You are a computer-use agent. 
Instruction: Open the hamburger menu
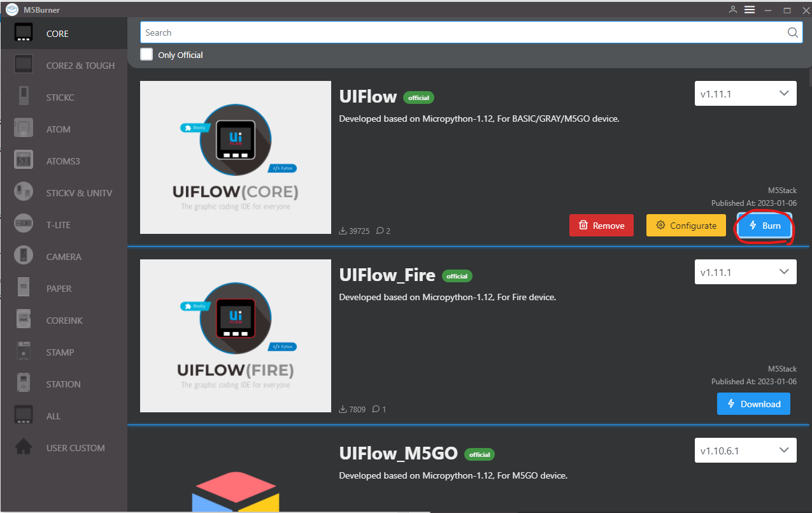pos(750,10)
